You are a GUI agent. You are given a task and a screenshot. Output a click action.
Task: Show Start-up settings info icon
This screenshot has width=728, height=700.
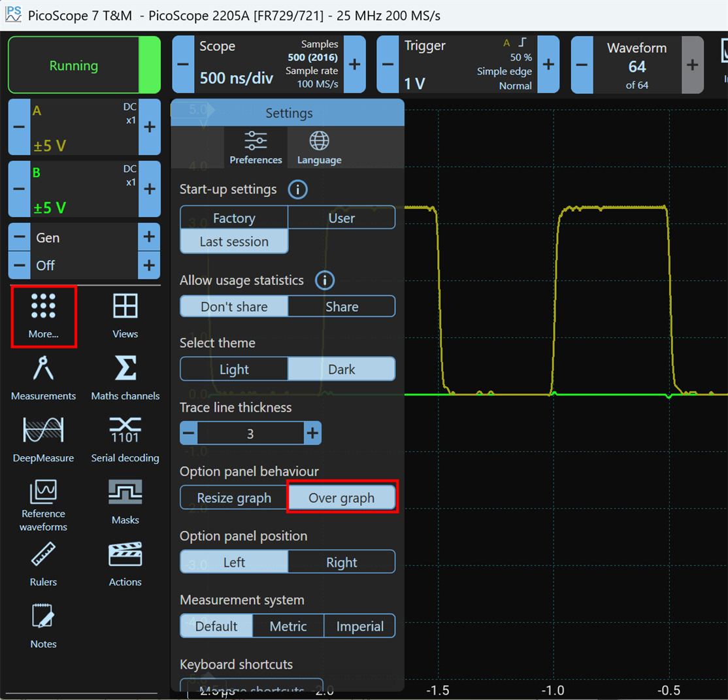pyautogui.click(x=297, y=190)
